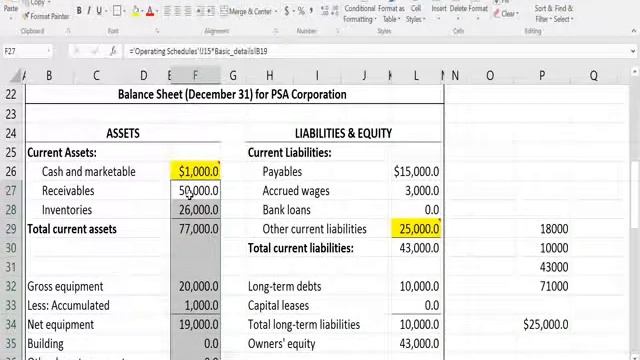Click Merge & Center button

246,11
